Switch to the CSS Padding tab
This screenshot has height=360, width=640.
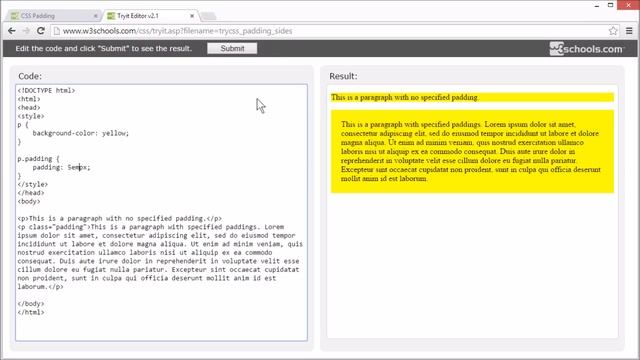(x=53, y=16)
